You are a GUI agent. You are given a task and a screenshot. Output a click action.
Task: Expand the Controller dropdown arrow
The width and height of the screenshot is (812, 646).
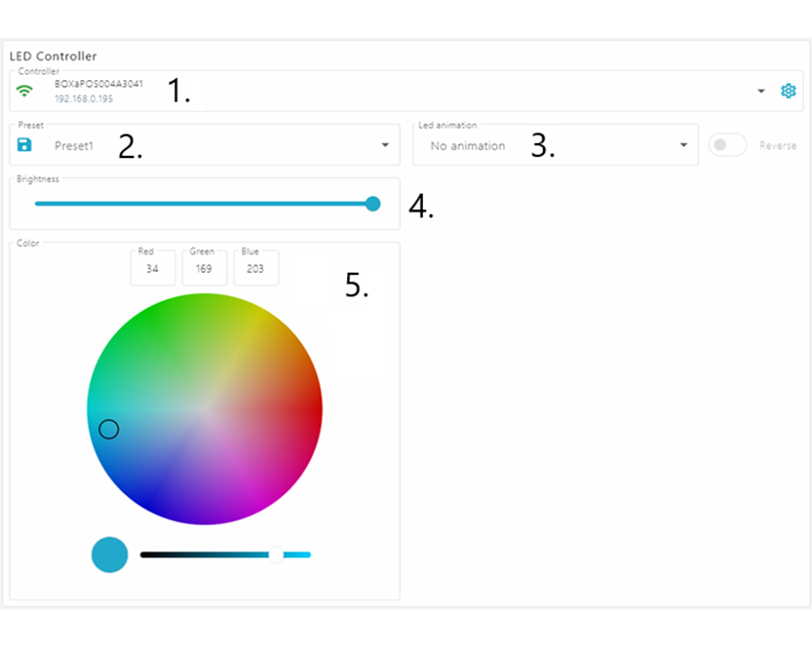click(x=760, y=92)
